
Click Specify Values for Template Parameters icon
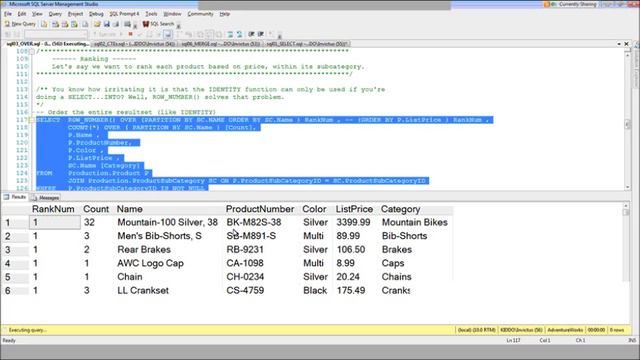(x=271, y=34)
